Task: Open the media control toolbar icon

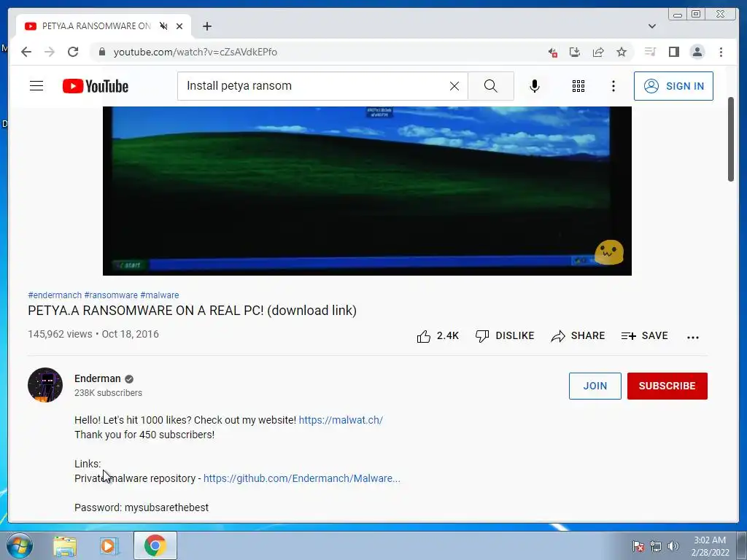Action: tap(650, 52)
